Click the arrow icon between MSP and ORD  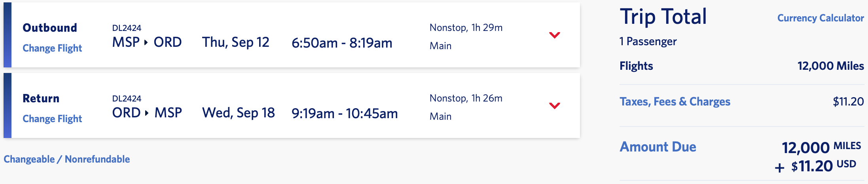point(146,42)
